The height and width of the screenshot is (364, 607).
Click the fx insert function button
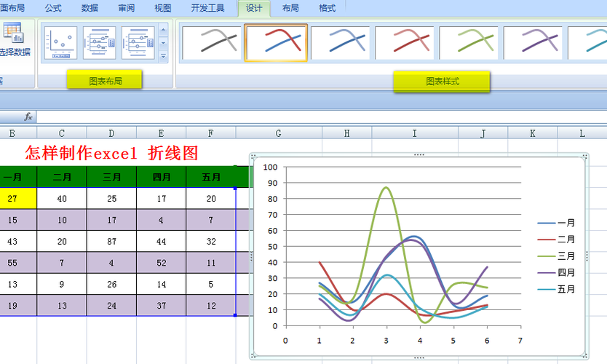[x=28, y=116]
